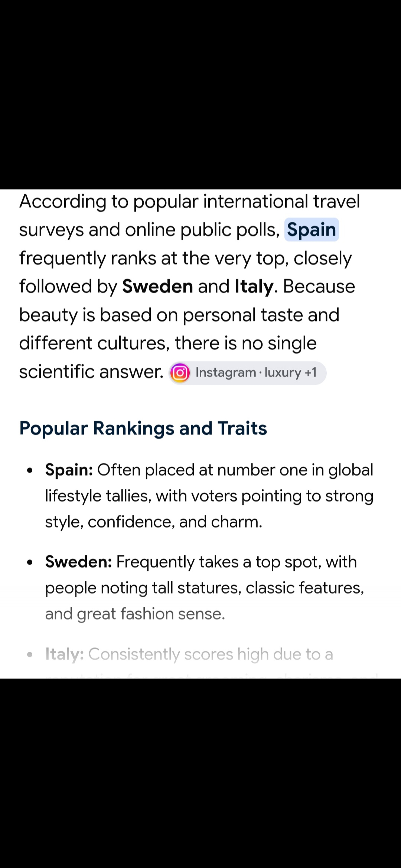This screenshot has height=868, width=401.
Task: Tap "Consistently scores high due to a" text
Action: click(211, 654)
